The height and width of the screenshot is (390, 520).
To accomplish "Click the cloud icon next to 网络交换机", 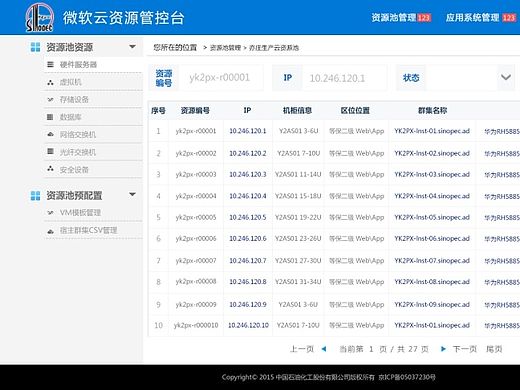I will [50, 134].
